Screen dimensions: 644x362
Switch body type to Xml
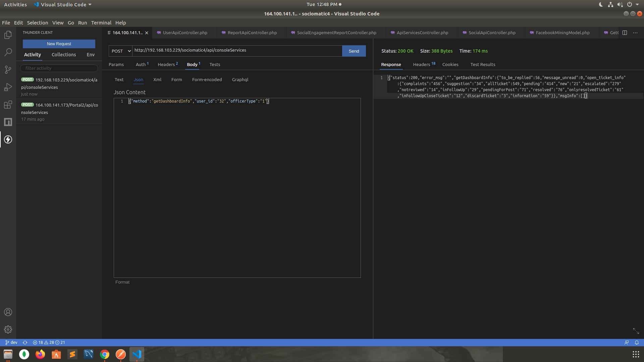[x=157, y=79]
